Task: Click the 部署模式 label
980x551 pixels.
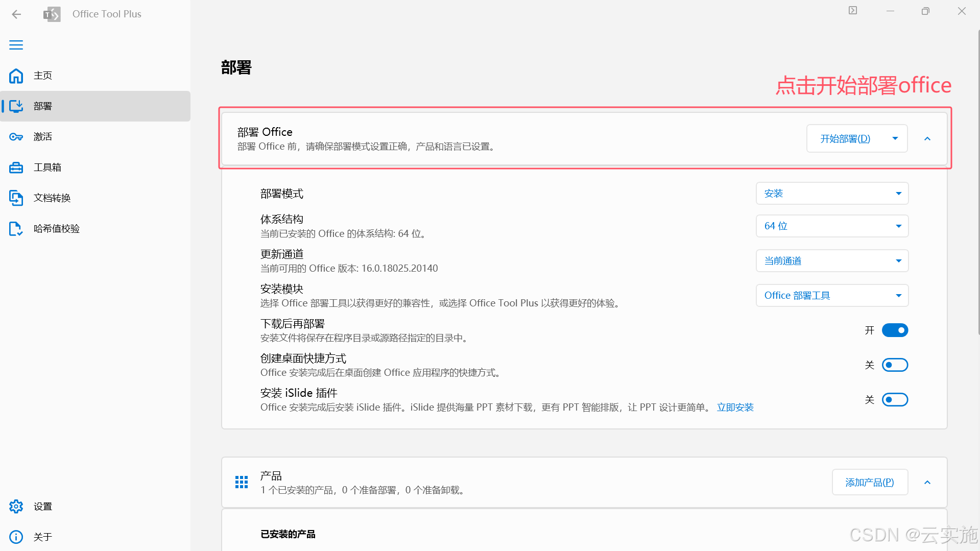Action: (282, 194)
